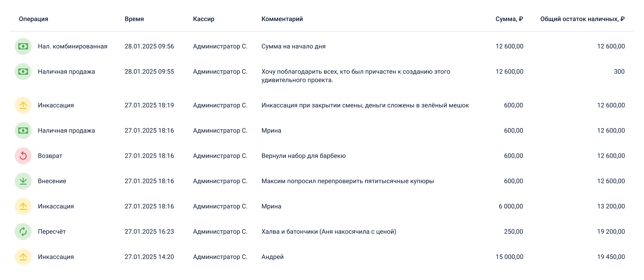Click the cash icon of the 09:55 Наличная продажа
The width and height of the screenshot is (644, 280).
[x=23, y=72]
